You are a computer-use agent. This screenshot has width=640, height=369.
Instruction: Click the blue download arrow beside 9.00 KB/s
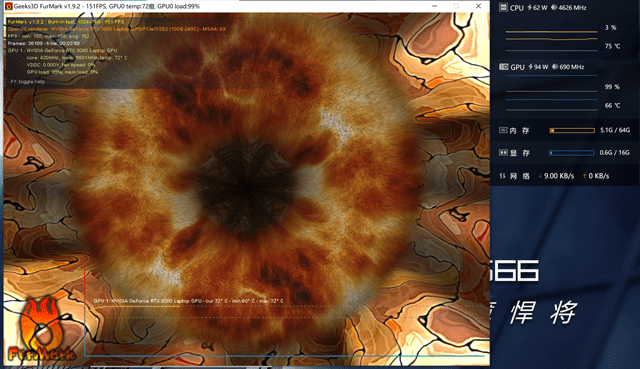(540, 176)
